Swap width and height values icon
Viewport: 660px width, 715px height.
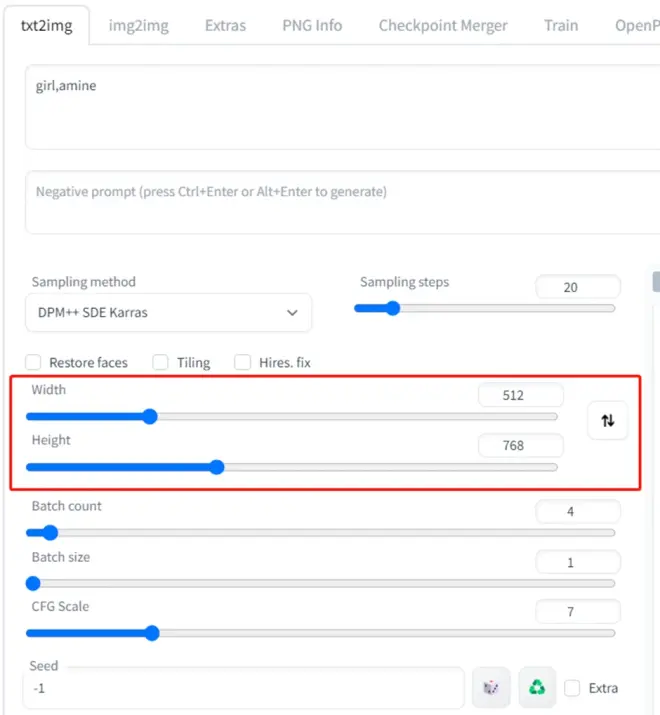pos(607,420)
